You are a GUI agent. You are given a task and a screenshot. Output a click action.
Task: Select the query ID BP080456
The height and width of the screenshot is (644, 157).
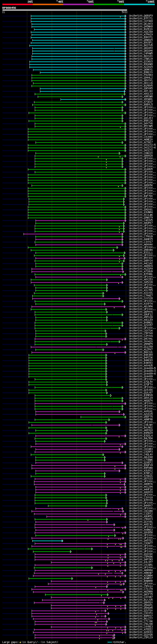click(9, 8)
